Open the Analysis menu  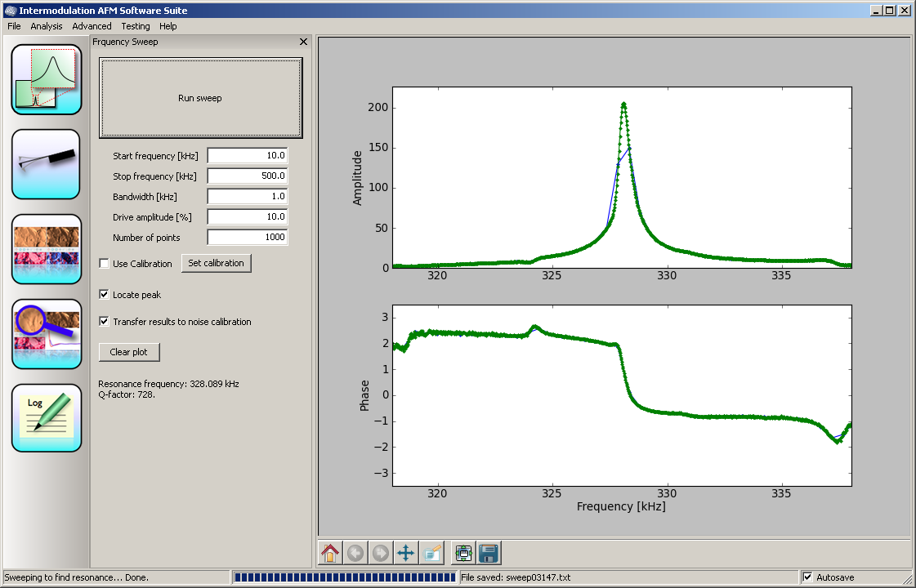tap(46, 26)
